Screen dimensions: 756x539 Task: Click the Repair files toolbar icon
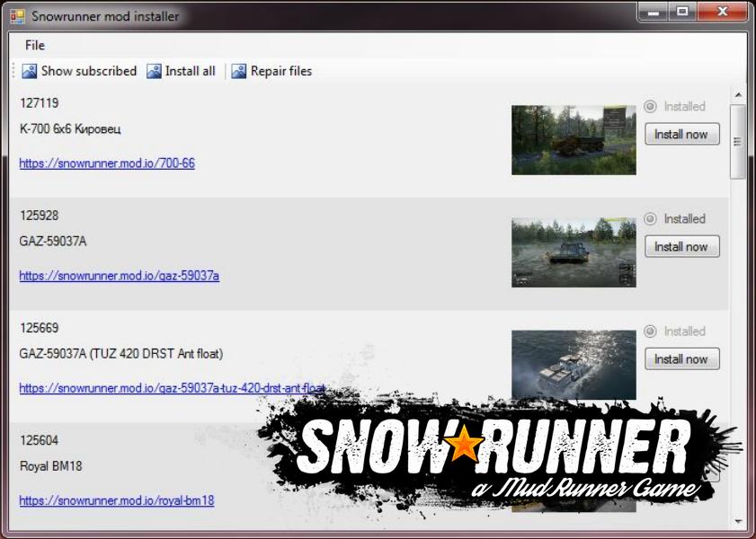tap(239, 71)
